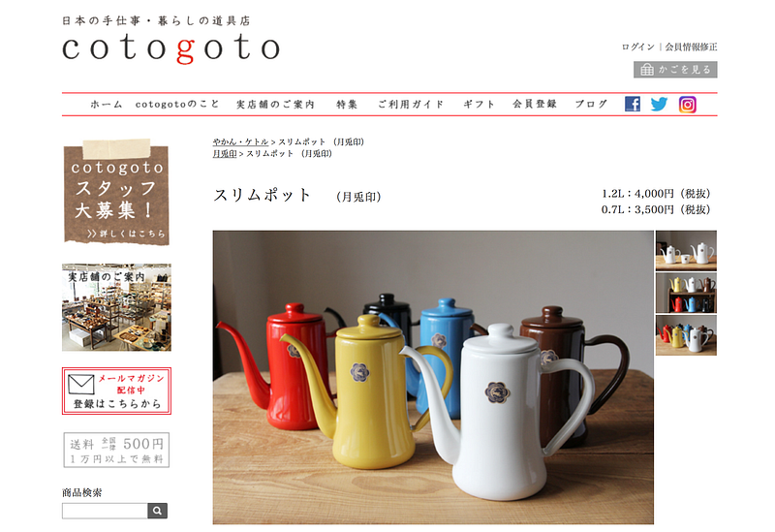The image size is (775, 532).
Task: Go to ホーム in navigation
Action: pos(106,105)
